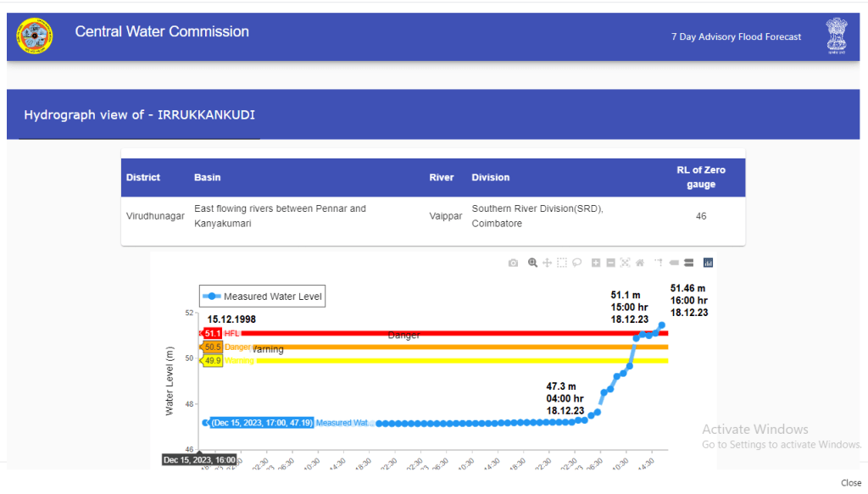Download the hydrograph plot as PNG (camera icon)

point(513,263)
